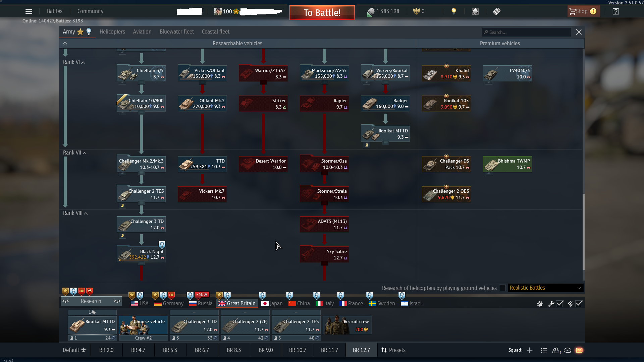Open the hamburger main menu
Viewport: 644px width, 362px height.
click(x=29, y=11)
